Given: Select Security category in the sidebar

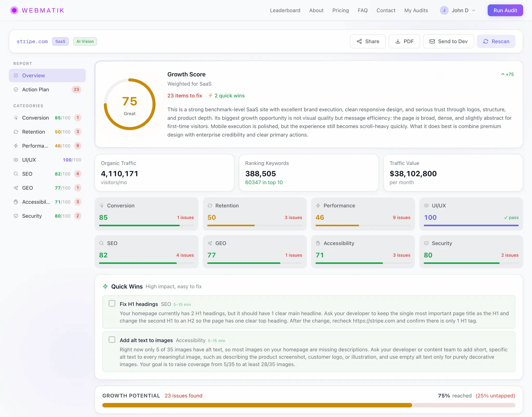Looking at the screenshot, I should (47, 216).
